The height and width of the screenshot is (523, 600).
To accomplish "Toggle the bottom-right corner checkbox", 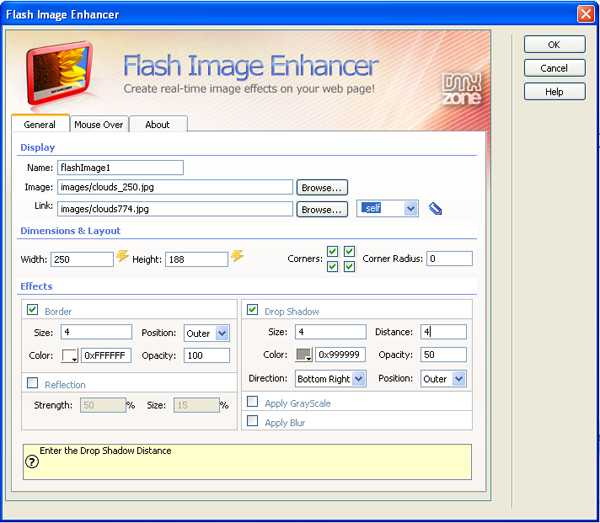I will [x=349, y=266].
